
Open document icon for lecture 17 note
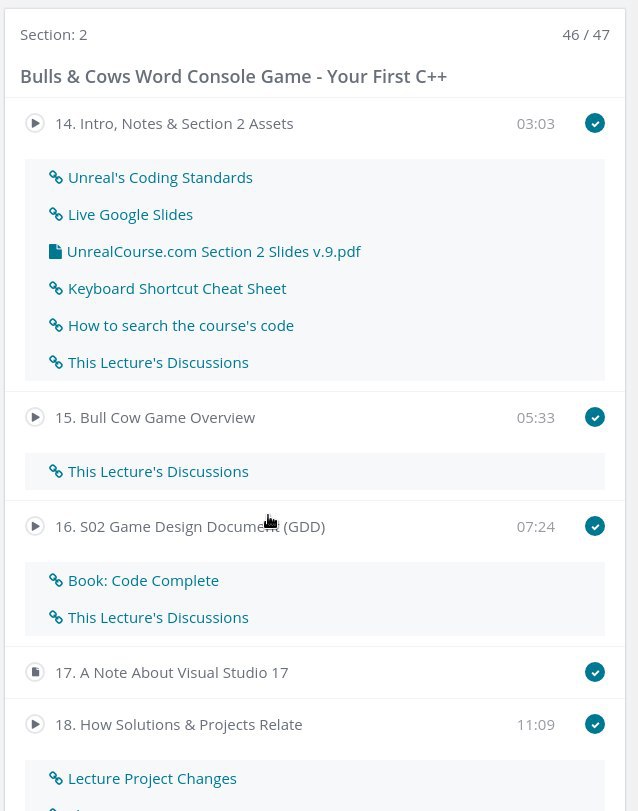tap(35, 672)
